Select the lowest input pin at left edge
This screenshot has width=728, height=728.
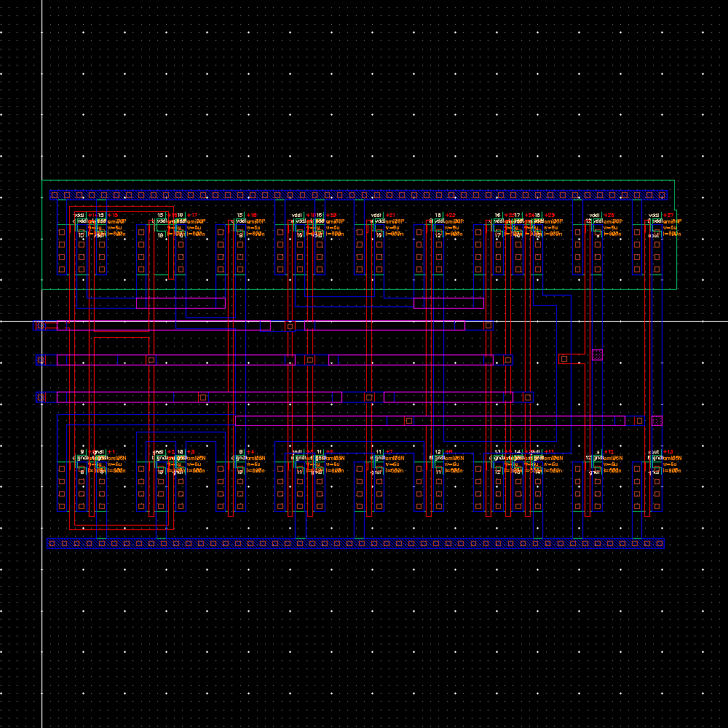[x=41, y=397]
